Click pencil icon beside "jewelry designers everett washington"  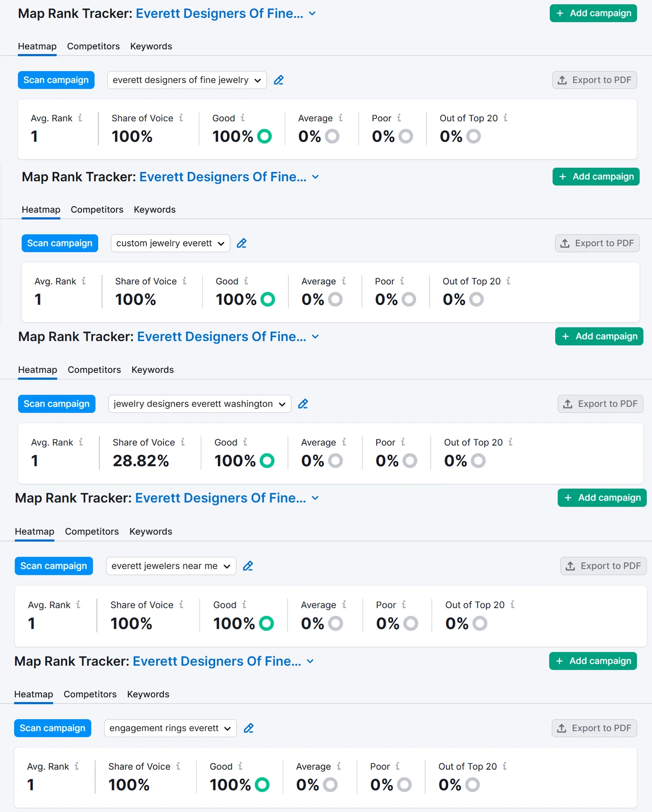tap(303, 404)
